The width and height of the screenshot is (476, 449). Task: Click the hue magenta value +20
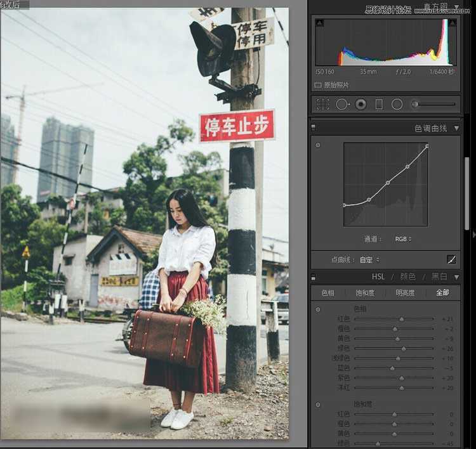point(447,388)
